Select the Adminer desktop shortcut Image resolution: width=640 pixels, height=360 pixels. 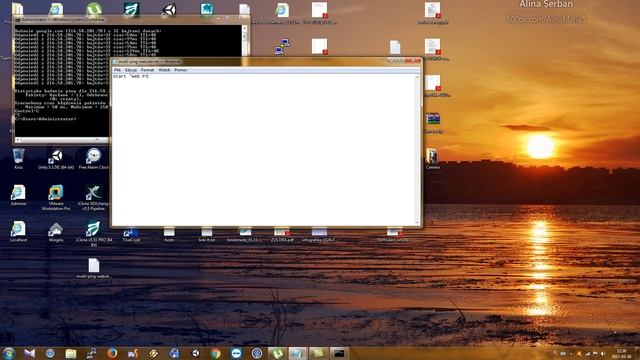pos(18,195)
